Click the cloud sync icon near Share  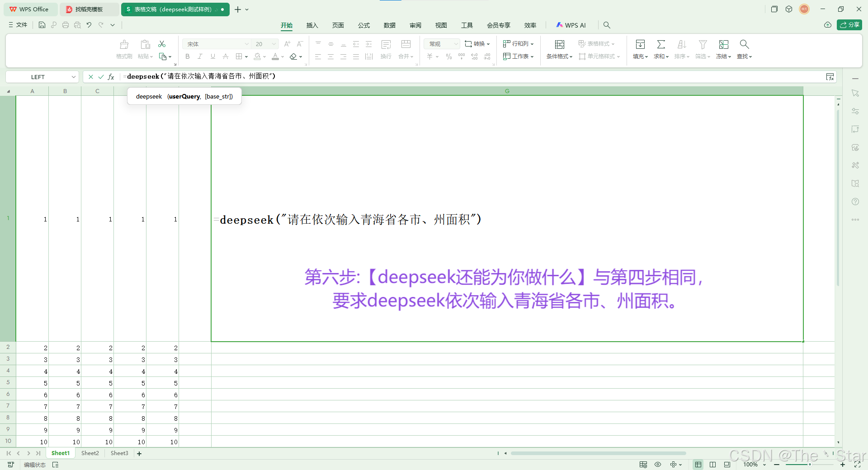pos(827,25)
